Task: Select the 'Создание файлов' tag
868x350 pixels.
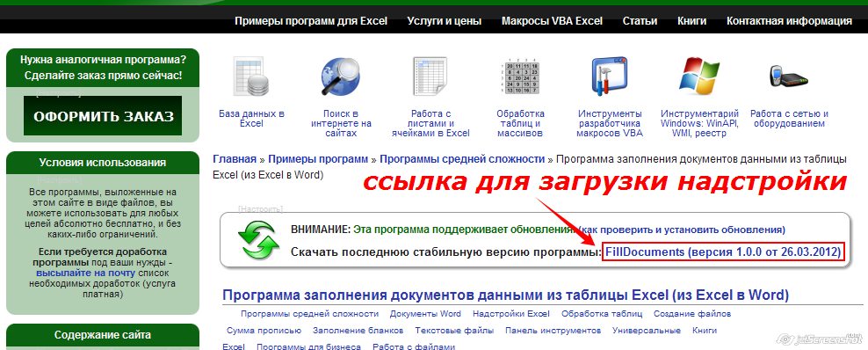Action: coord(692,313)
